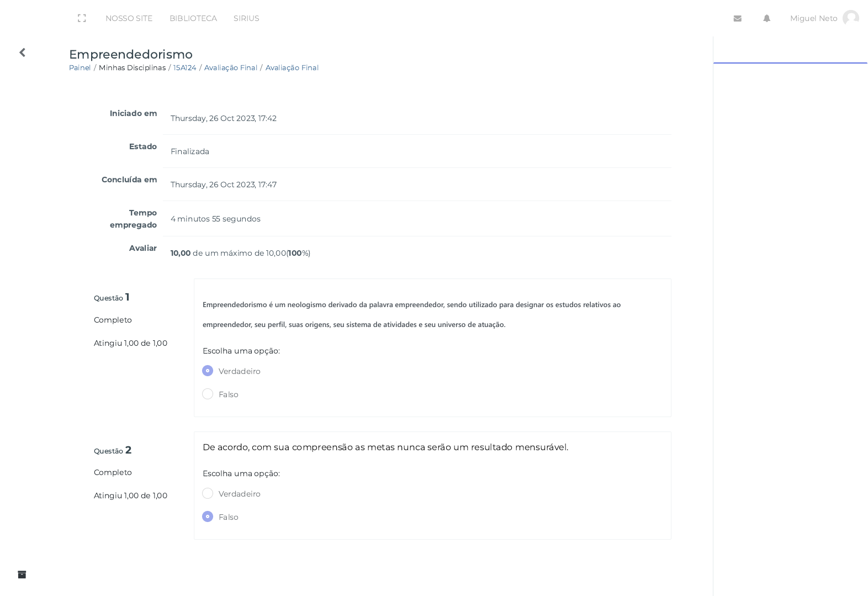Open the notifications bell icon
Viewport: 868px width, 596px height.
766,18
